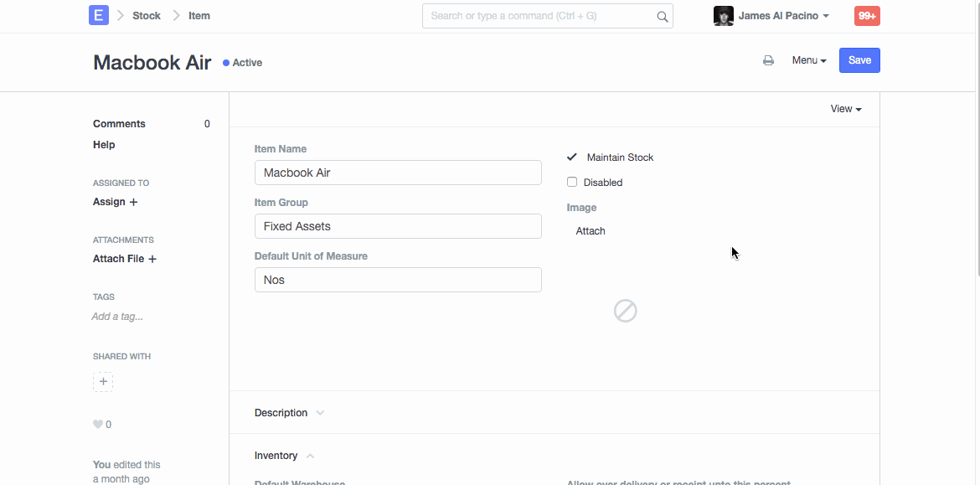Click the Add a tag field
980x485 pixels.
coord(117,317)
